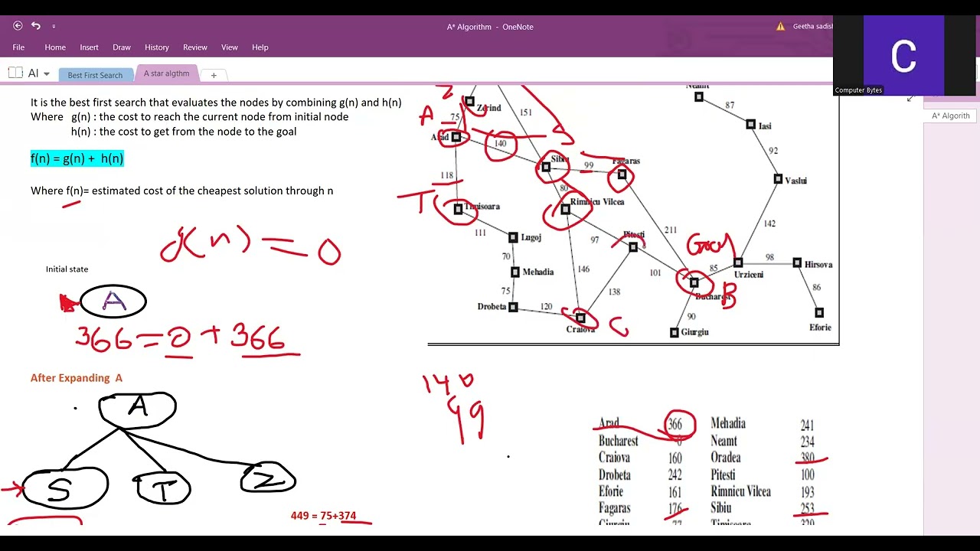Click the Hirsova city label on map
This screenshot has width=980, height=551.
pyautogui.click(x=818, y=265)
